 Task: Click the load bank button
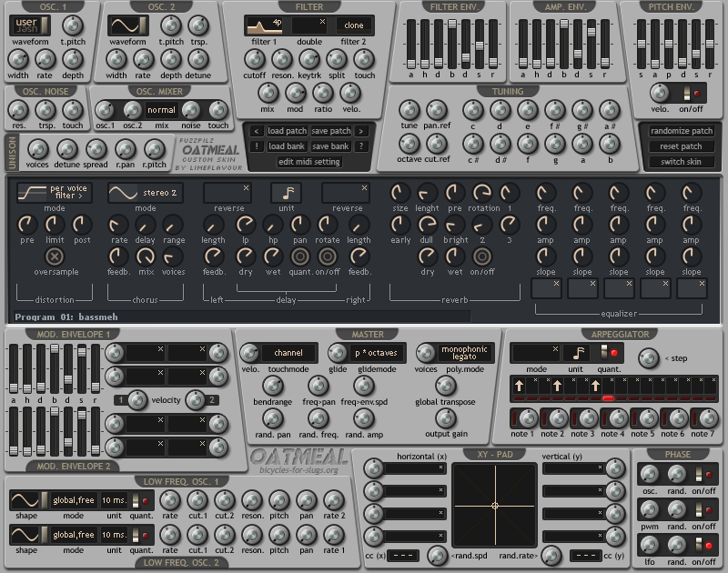(x=287, y=146)
